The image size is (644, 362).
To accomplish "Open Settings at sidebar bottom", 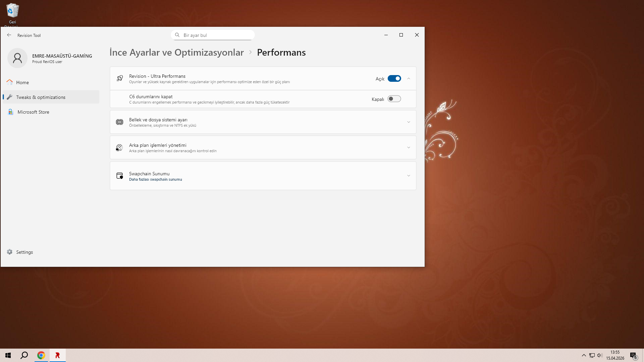I will tap(51, 252).
